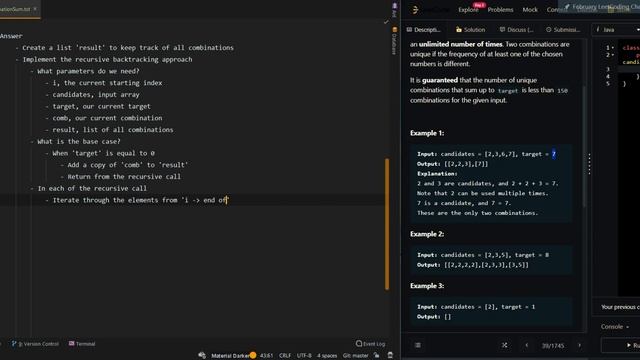Change the 4 spaces indent setting
The image size is (640, 360).
(x=327, y=356)
